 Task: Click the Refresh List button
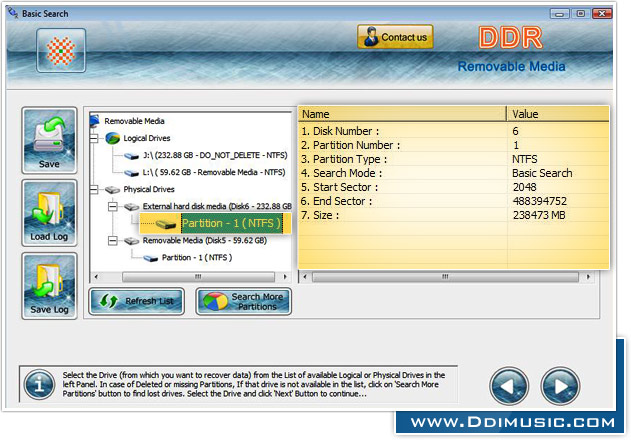point(136,301)
